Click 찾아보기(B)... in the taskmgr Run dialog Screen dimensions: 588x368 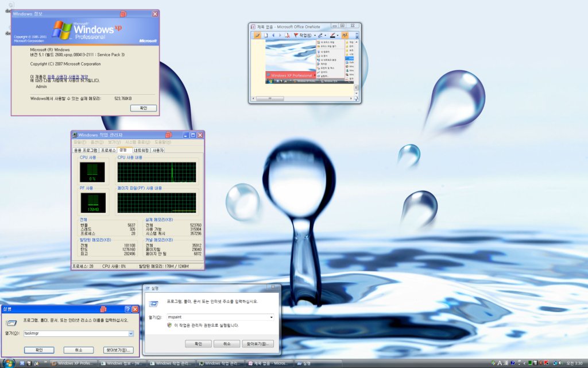[118, 350]
